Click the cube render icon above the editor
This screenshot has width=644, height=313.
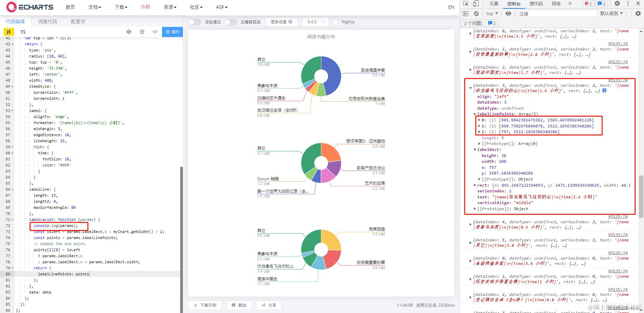pos(142,32)
